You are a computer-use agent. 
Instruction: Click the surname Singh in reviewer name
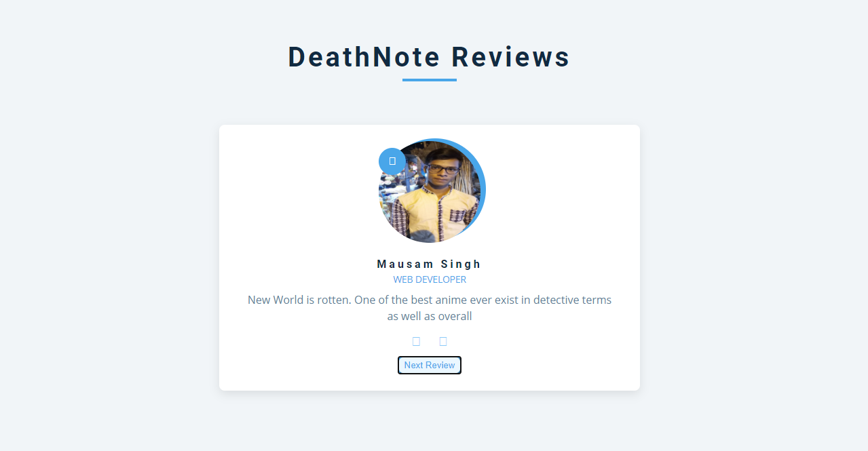tap(461, 264)
